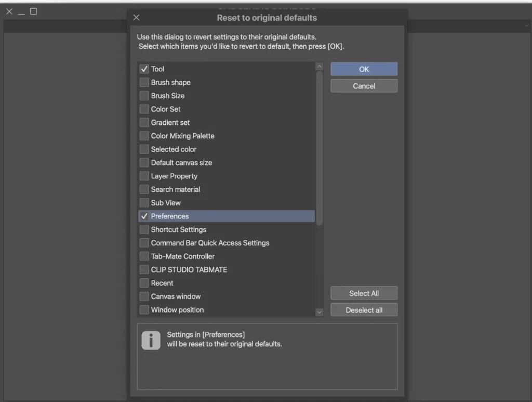The image size is (532, 402).
Task: Enable the Color Mixing Palette option
Action: coord(144,136)
